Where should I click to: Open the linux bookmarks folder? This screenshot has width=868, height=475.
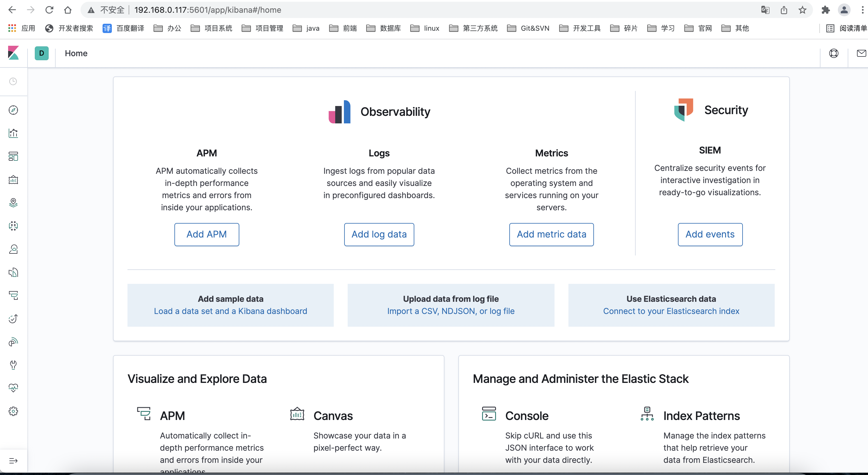click(424, 28)
